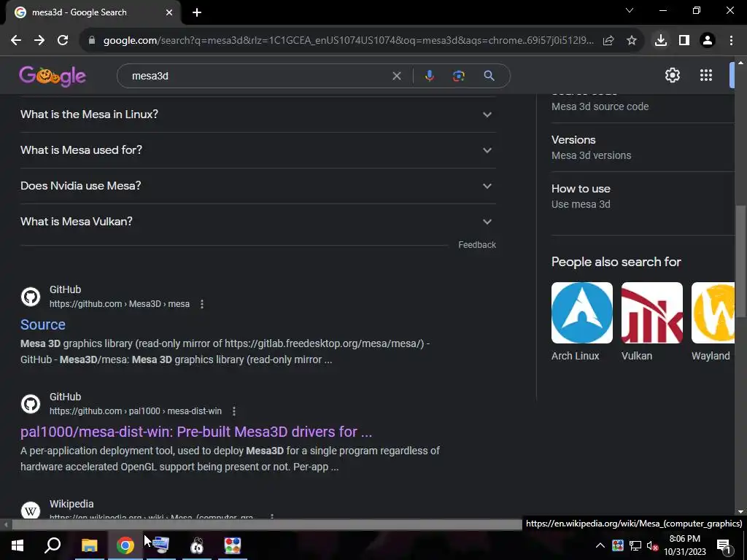Open the network tray icon

click(635, 545)
